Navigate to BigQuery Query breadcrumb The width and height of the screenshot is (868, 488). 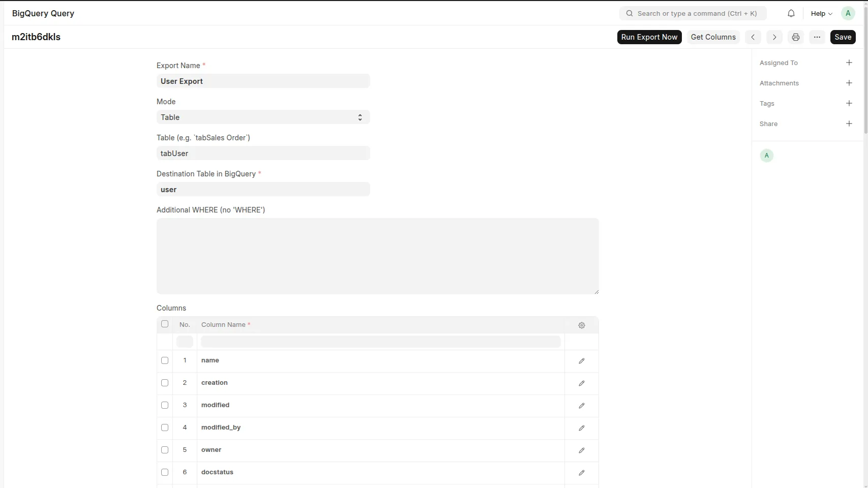(x=43, y=13)
